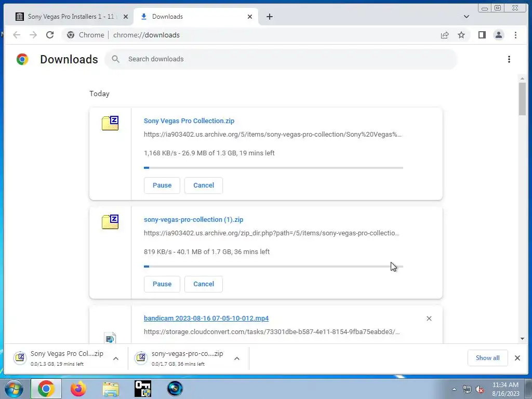This screenshot has height=399, width=532.
Task: Close the download shelf at the bottom
Action: coord(517,358)
